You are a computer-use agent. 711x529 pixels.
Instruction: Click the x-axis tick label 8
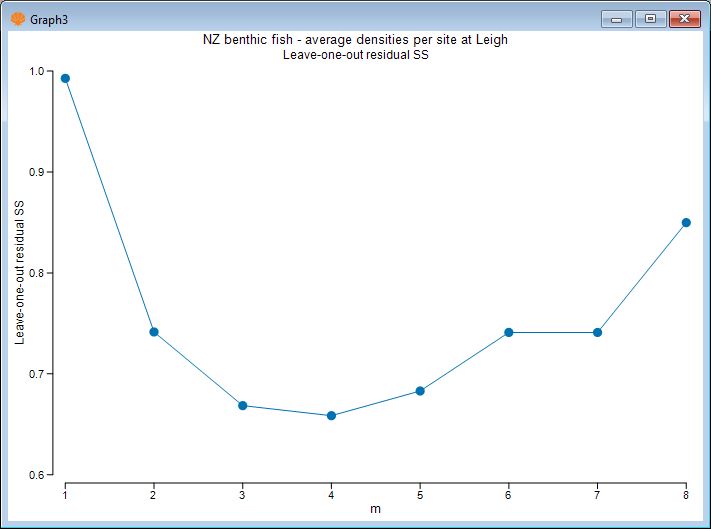coord(686,494)
